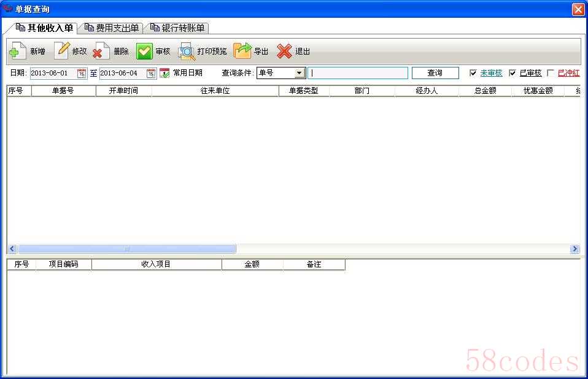Switch to the 银行转账单 tab
This screenshot has width=588, height=379.
[177, 28]
